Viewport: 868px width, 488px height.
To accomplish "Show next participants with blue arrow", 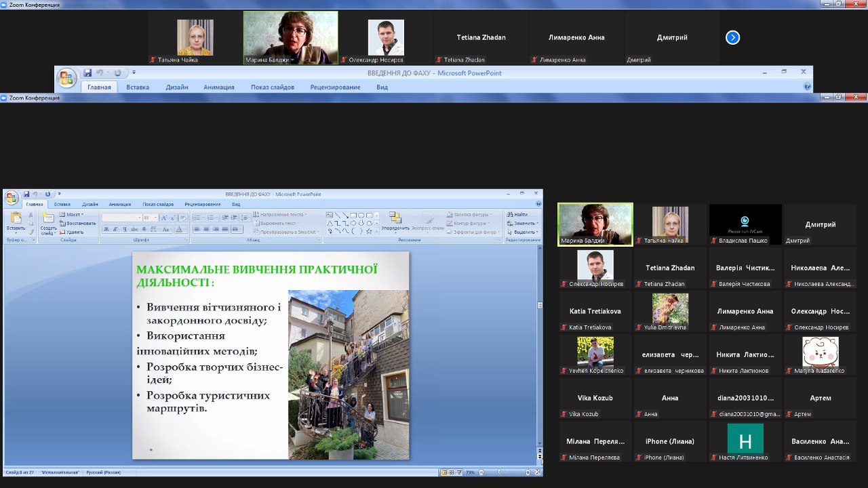I will (x=732, y=38).
